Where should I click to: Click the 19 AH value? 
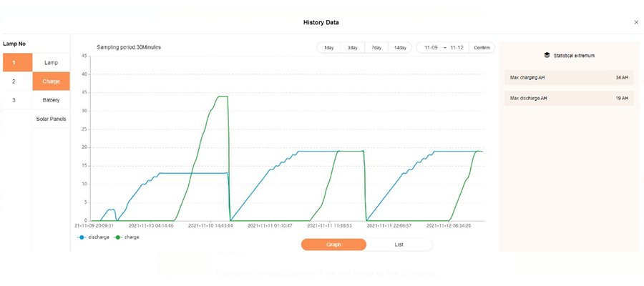622,99
